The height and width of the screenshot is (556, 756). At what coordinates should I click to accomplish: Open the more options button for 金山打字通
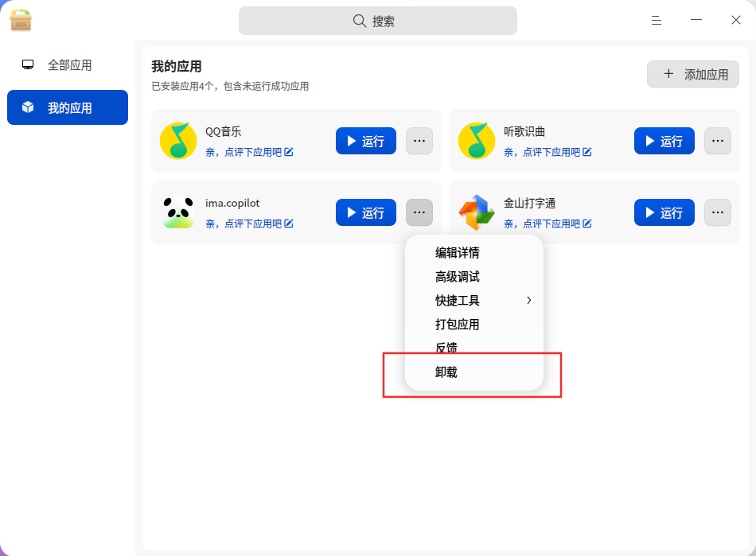[x=718, y=212]
